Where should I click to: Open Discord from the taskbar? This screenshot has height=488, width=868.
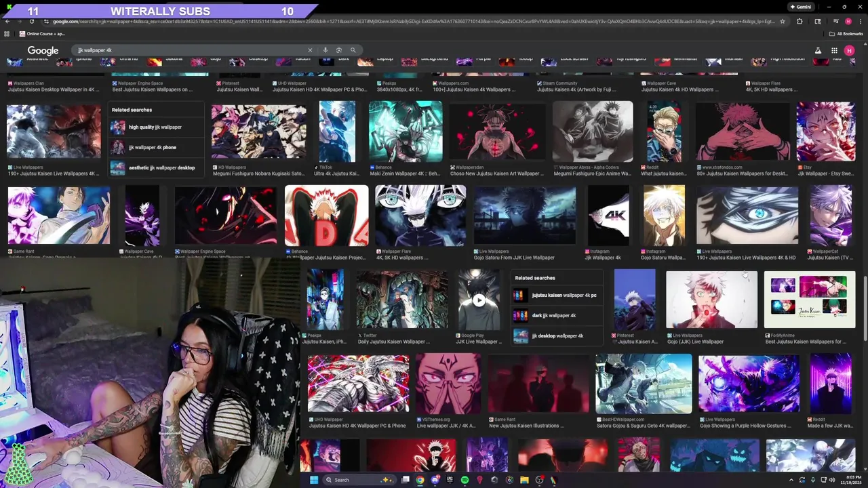click(x=435, y=480)
